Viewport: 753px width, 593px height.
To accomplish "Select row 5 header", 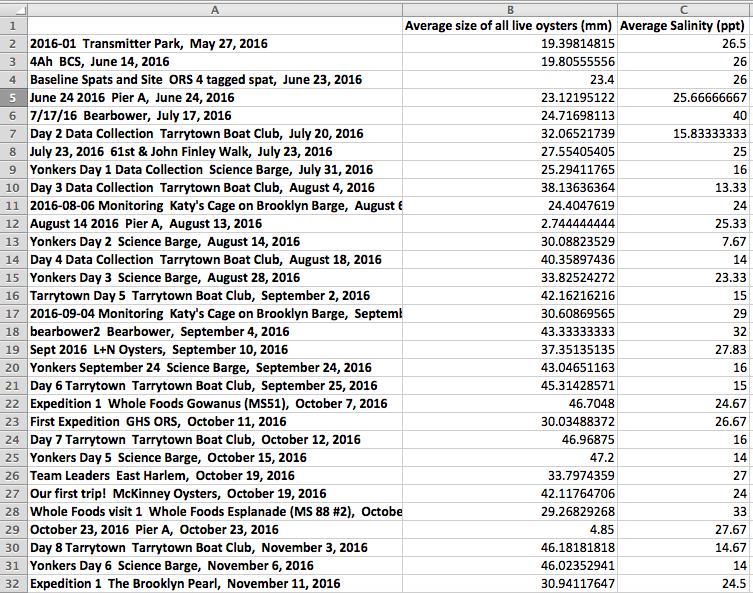I will [x=13, y=98].
